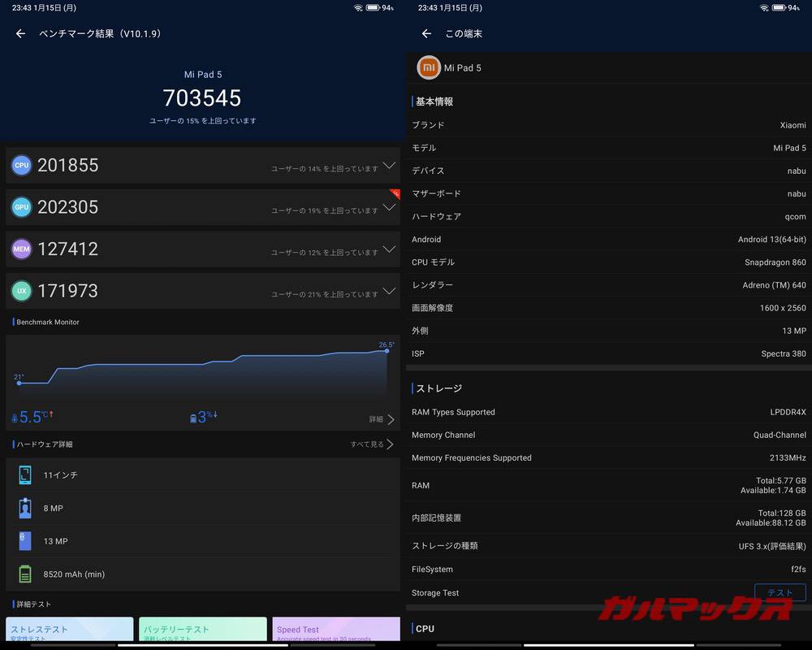The height and width of the screenshot is (650, 812).
Task: Select the UX score icon
Action: pos(21,291)
